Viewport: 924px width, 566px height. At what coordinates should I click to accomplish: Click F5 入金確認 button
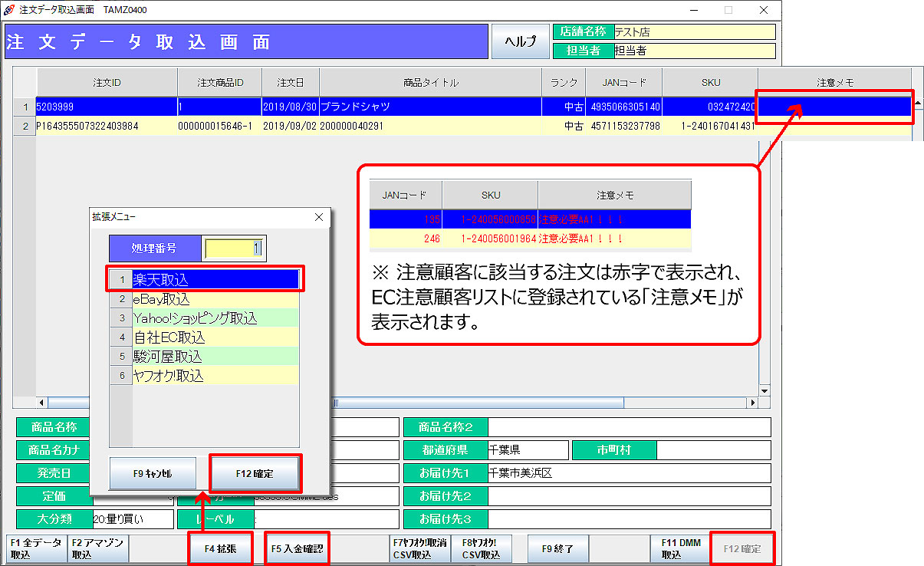(297, 549)
